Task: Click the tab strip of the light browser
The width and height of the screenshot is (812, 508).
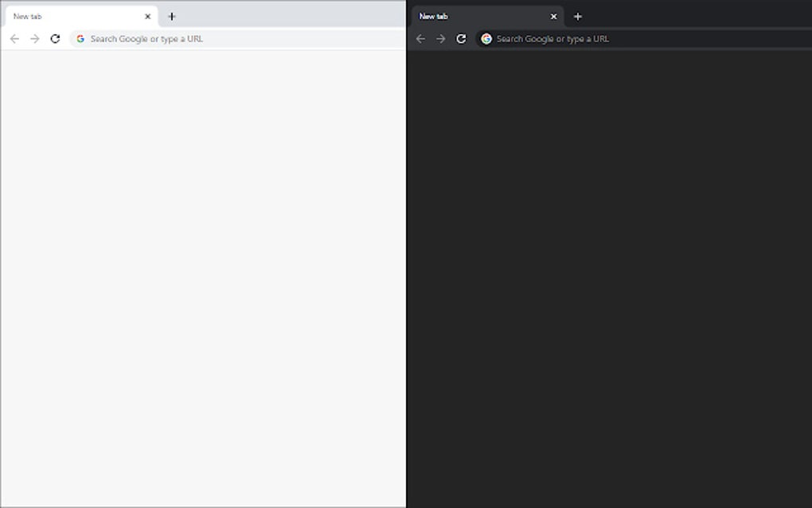Action: pyautogui.click(x=279, y=16)
